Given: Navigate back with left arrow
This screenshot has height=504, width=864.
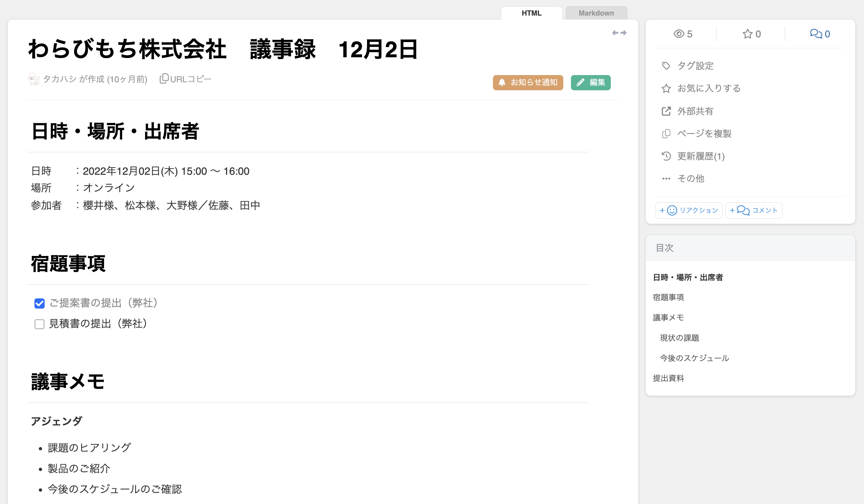Looking at the screenshot, I should 615,33.
